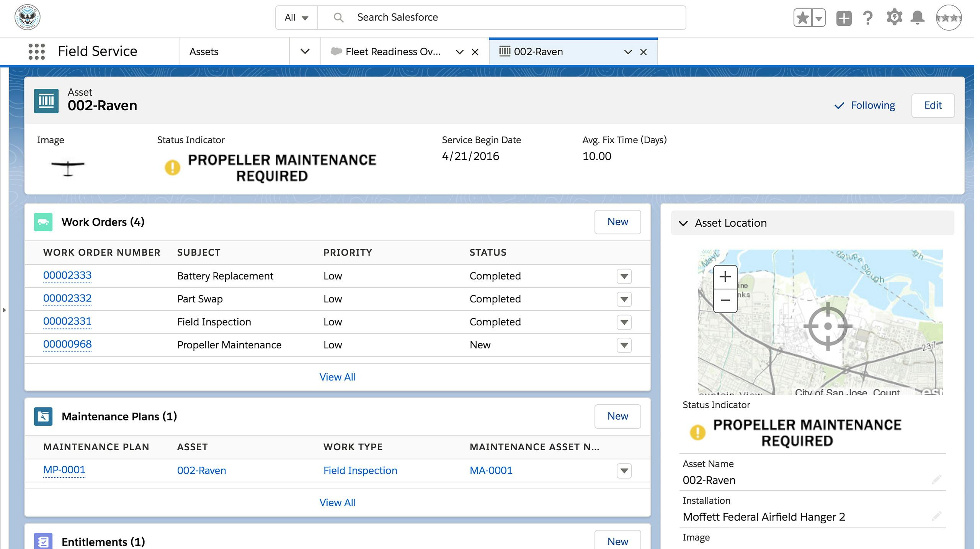Open the Favorites list dropdown arrow
The image size is (980, 549).
[x=818, y=18]
